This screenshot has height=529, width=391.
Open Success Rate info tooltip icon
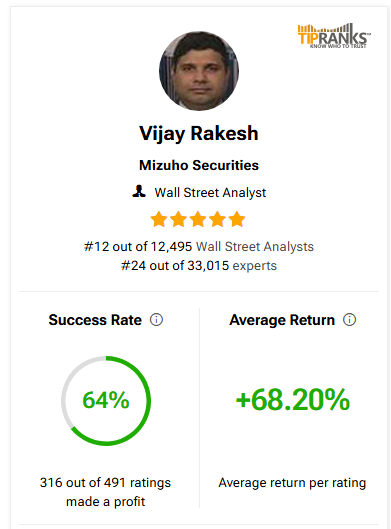pyautogui.click(x=156, y=319)
